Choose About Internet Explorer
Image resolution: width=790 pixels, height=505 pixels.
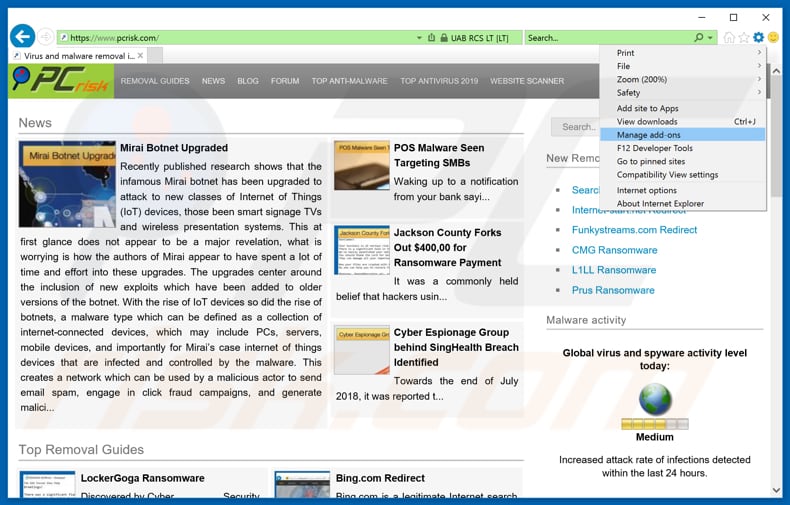click(682, 204)
